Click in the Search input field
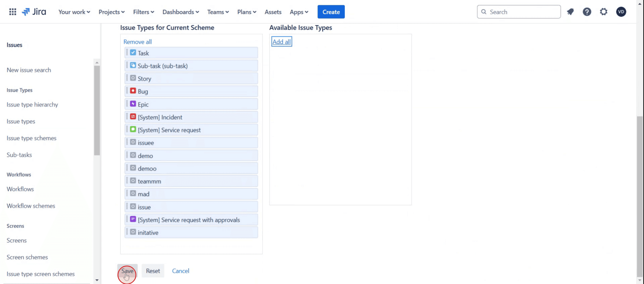 (x=522, y=12)
